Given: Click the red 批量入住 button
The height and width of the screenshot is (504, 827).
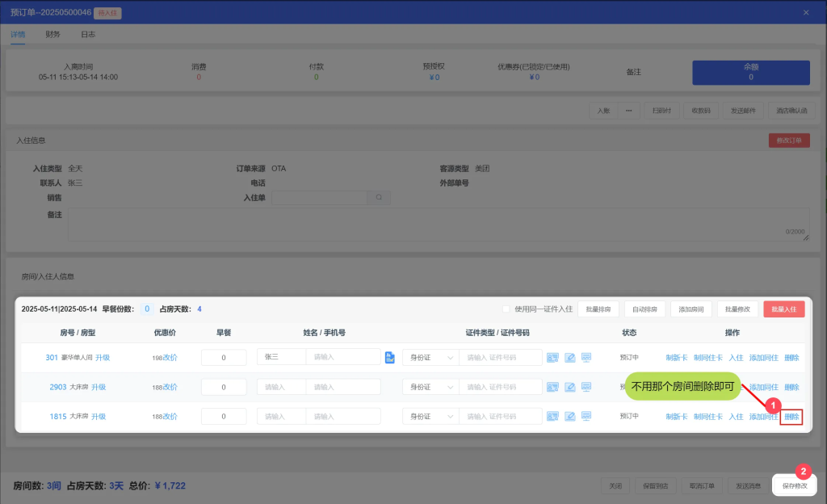Looking at the screenshot, I should click(783, 309).
